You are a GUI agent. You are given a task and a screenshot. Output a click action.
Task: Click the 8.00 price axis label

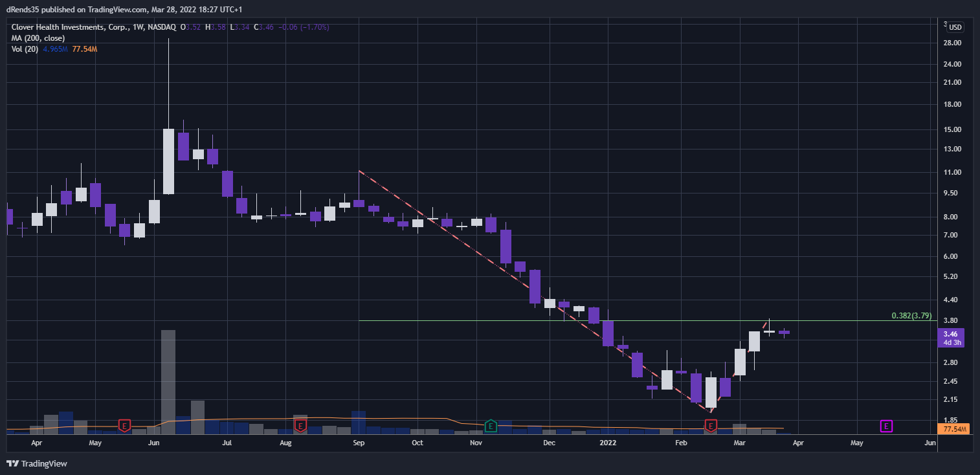click(x=952, y=217)
